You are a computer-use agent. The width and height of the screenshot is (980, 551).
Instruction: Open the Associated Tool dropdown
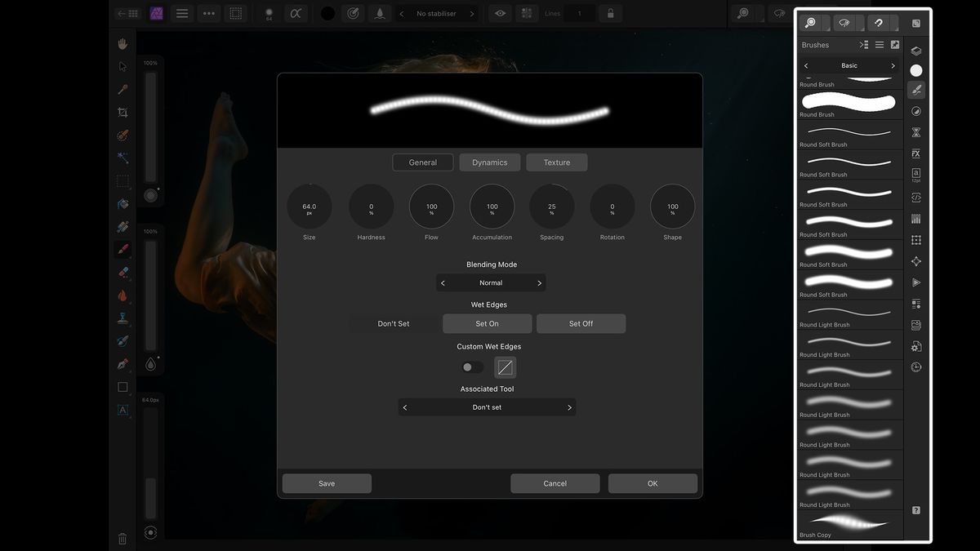coord(488,407)
